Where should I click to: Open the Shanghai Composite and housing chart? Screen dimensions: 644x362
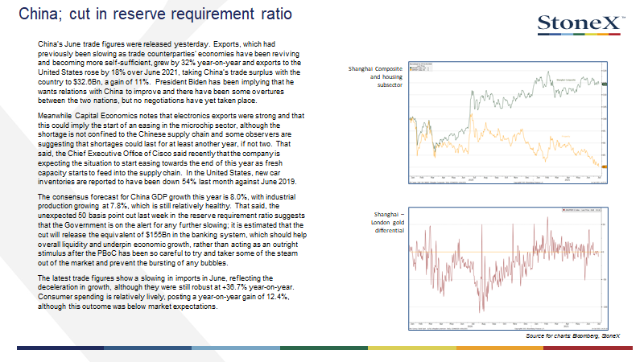(508, 122)
